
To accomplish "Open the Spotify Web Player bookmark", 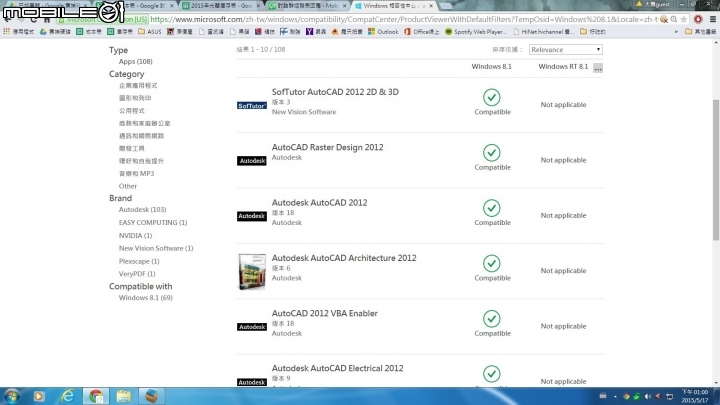I will coord(476,32).
